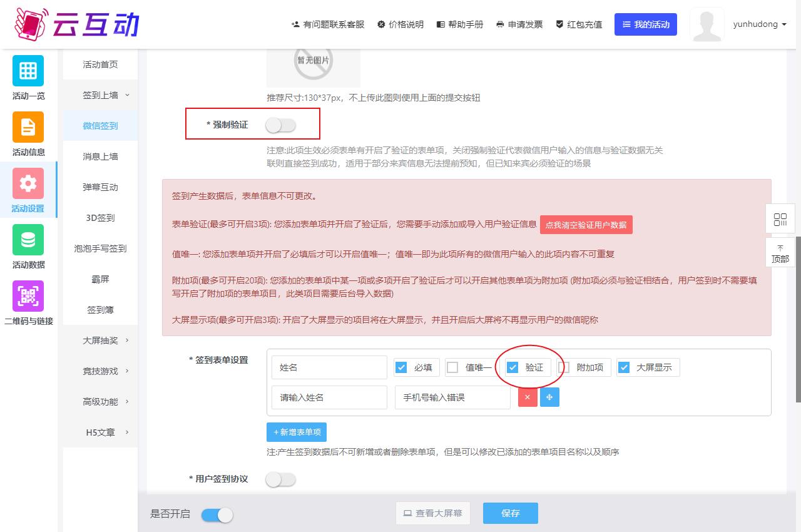Turn off the 是否开启 switch
801x532 pixels.
click(217, 514)
